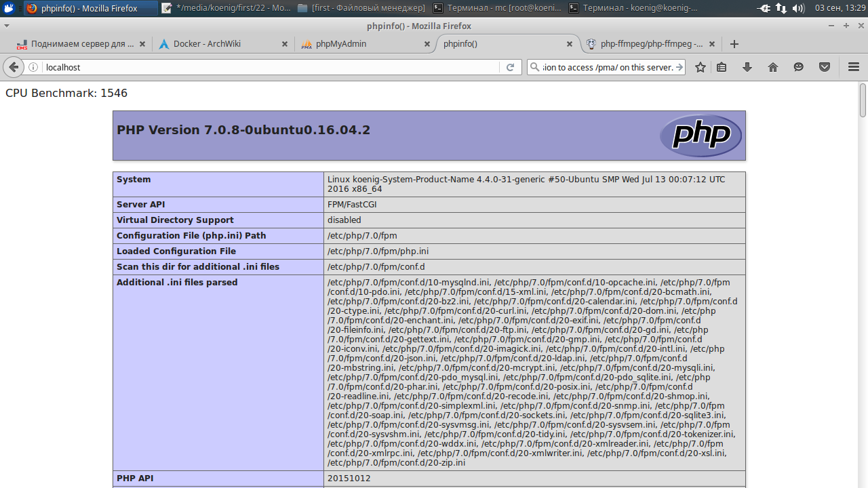Screen dimensions: 868x488
Task: Open the downloads panel
Action: pos(747,67)
